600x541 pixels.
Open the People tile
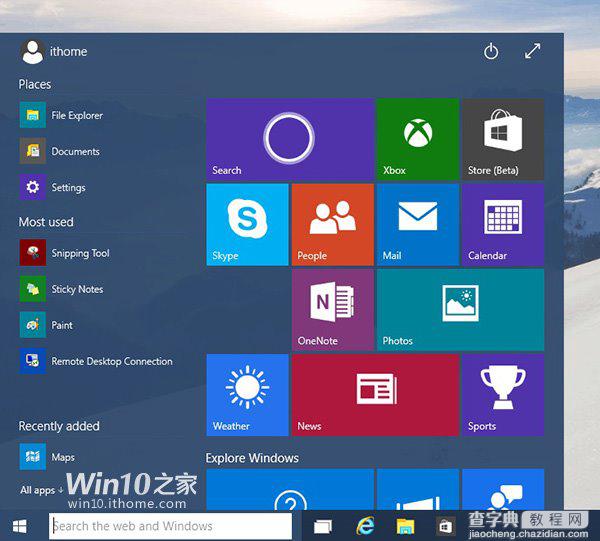(333, 225)
